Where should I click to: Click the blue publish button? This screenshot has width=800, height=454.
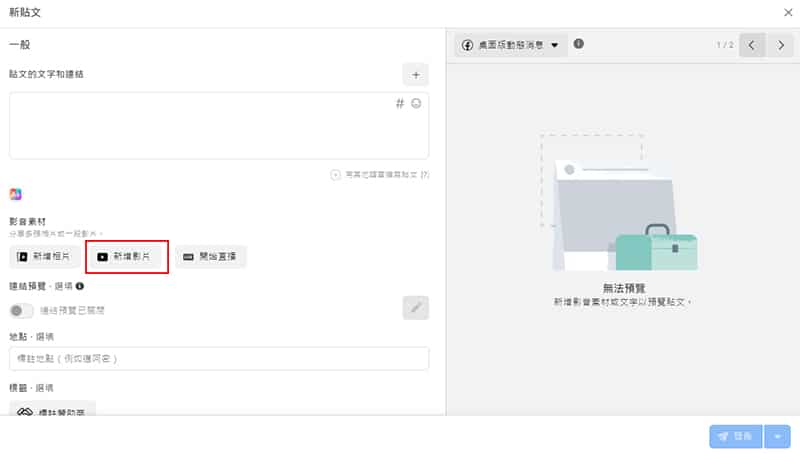click(736, 436)
